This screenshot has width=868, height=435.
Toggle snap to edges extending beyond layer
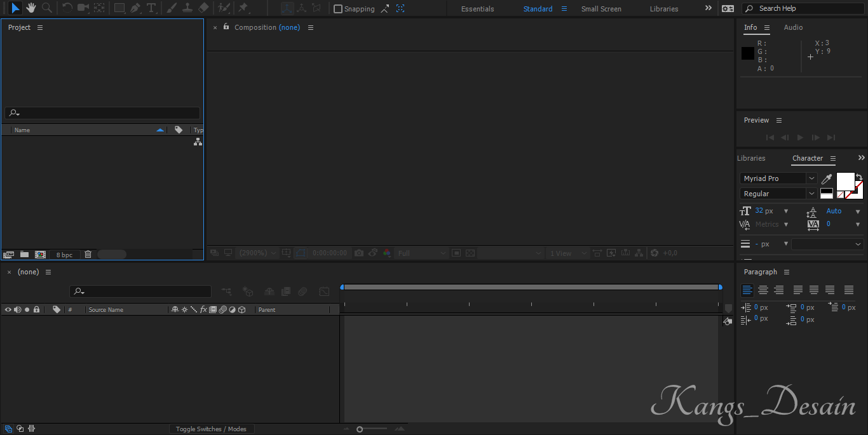point(385,9)
